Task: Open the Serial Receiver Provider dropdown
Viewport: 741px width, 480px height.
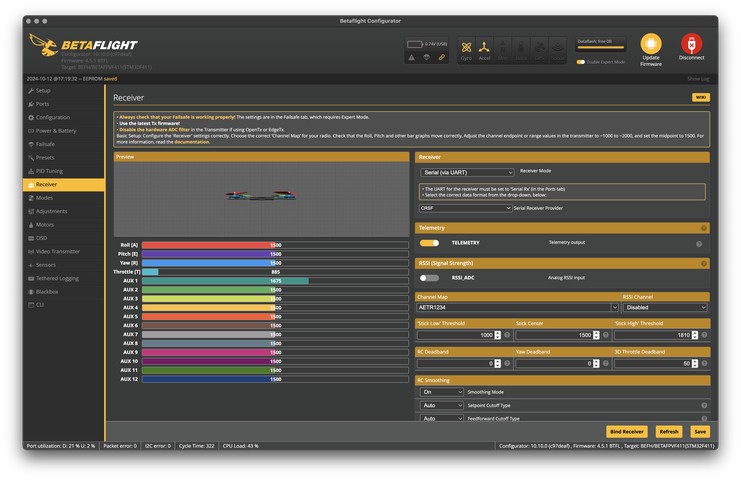Action: pyautogui.click(x=465, y=208)
